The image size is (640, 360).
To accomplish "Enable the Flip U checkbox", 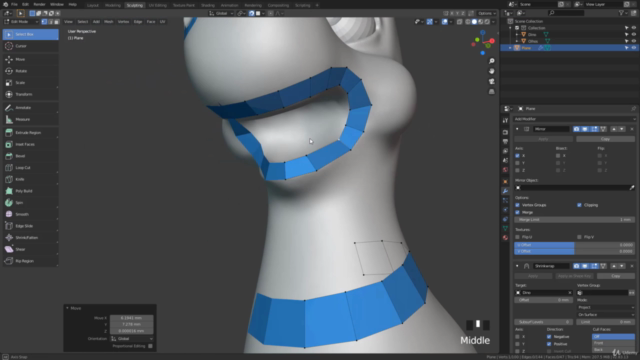I will (x=518, y=237).
